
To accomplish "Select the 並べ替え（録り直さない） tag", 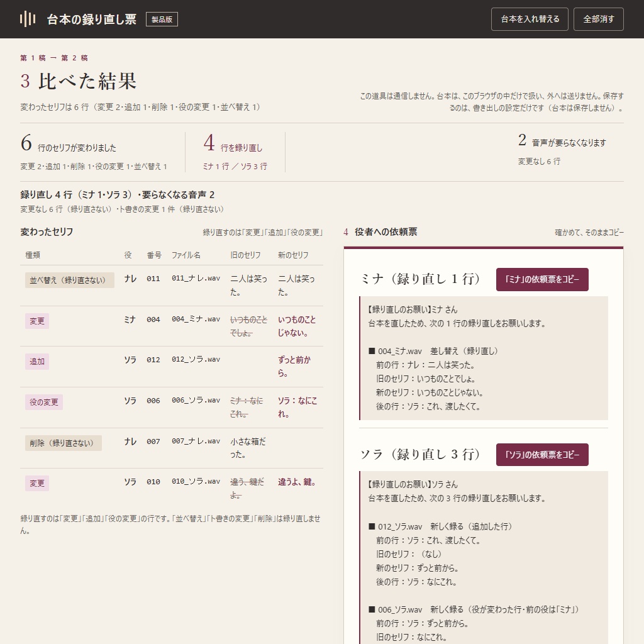I will click(x=69, y=280).
